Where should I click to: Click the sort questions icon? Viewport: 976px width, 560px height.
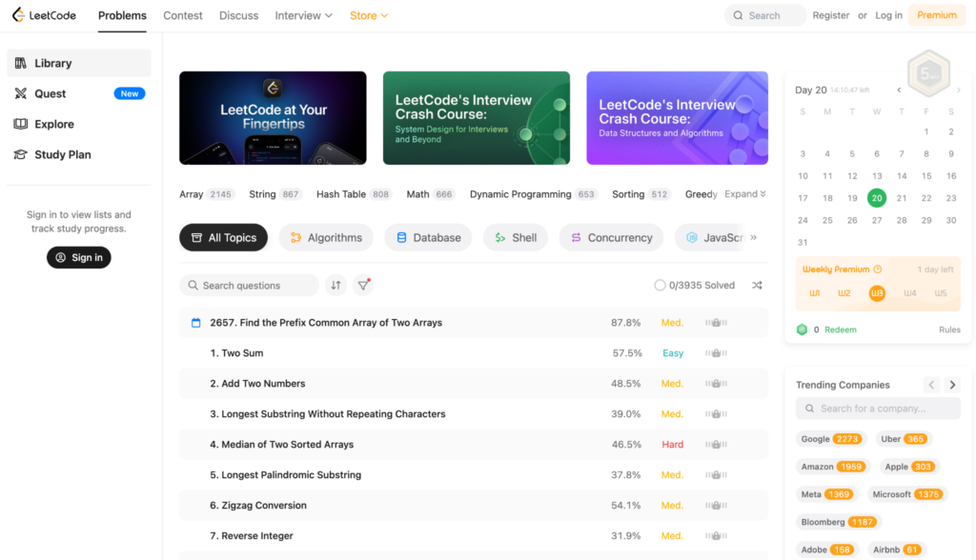click(335, 285)
